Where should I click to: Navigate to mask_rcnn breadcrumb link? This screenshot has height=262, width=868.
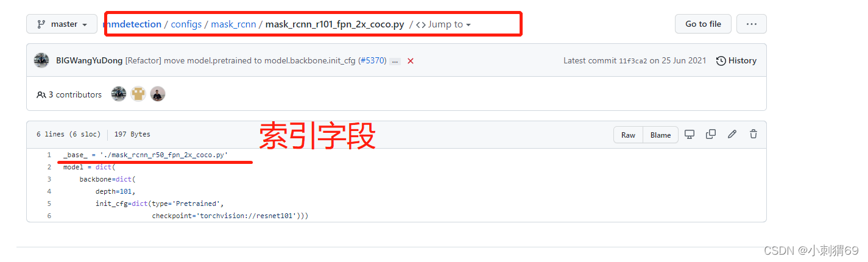(234, 24)
